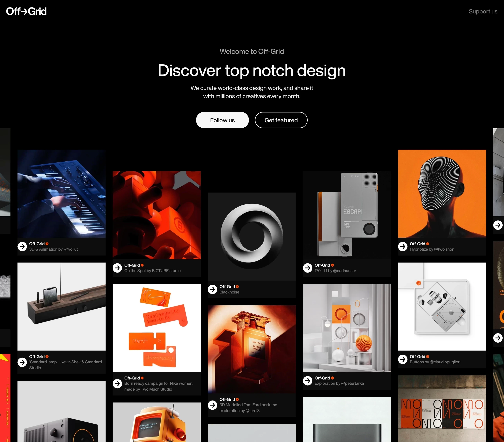This screenshot has width=504, height=442.
Task: Open the arrow icon beside '3D & Animation by @vollut'
Action: tap(22, 246)
